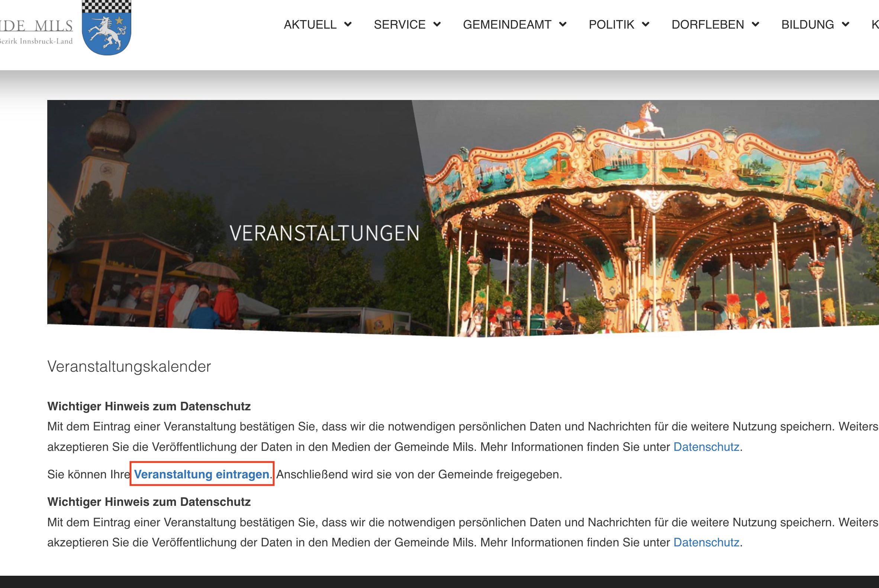Expand the DORFLEBEN dropdown chevron
The height and width of the screenshot is (588, 879).
(x=755, y=25)
